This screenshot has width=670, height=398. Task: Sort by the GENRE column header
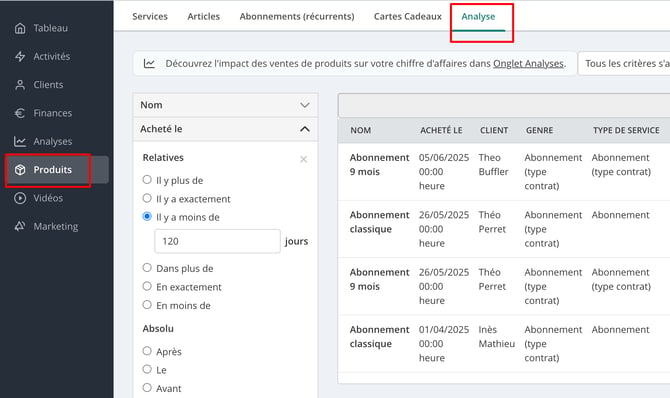click(539, 130)
